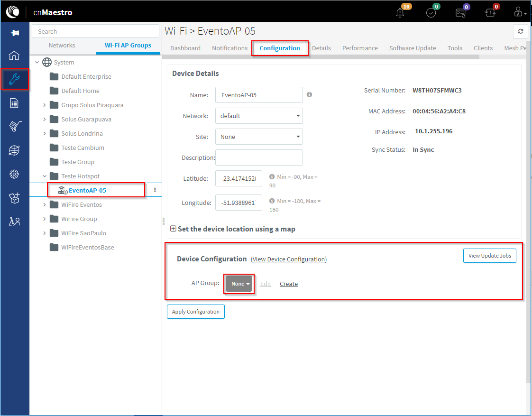The width and height of the screenshot is (532, 416).
Task: Collapse the Teste Hotspot group
Action: tap(45, 176)
